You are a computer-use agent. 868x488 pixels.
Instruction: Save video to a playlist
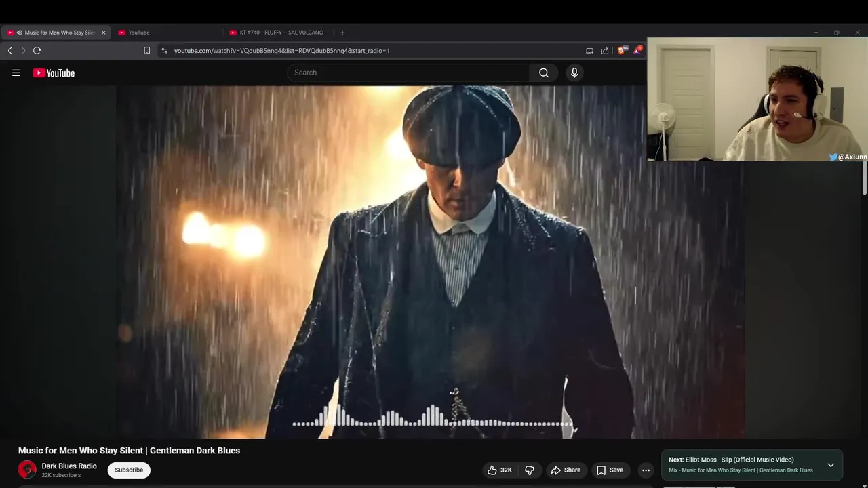tap(610, 470)
